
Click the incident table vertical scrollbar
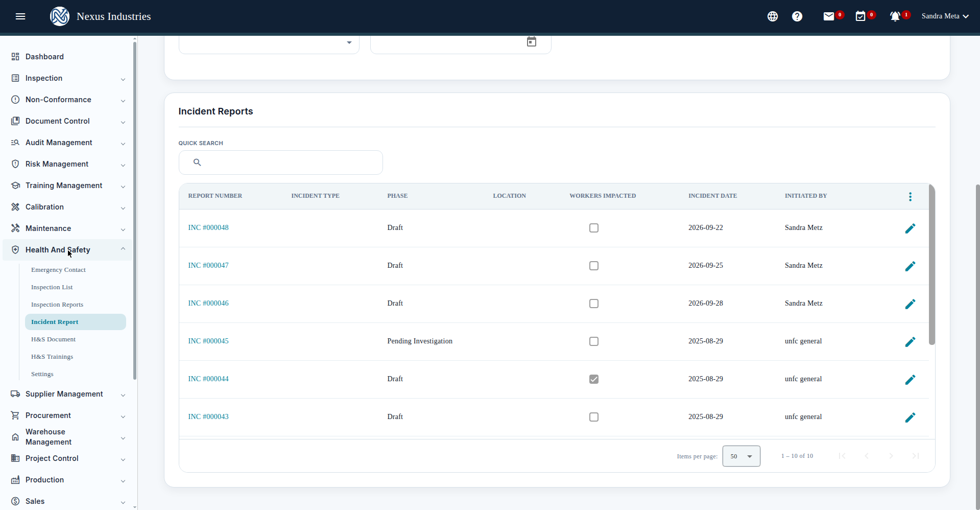pyautogui.click(x=931, y=265)
